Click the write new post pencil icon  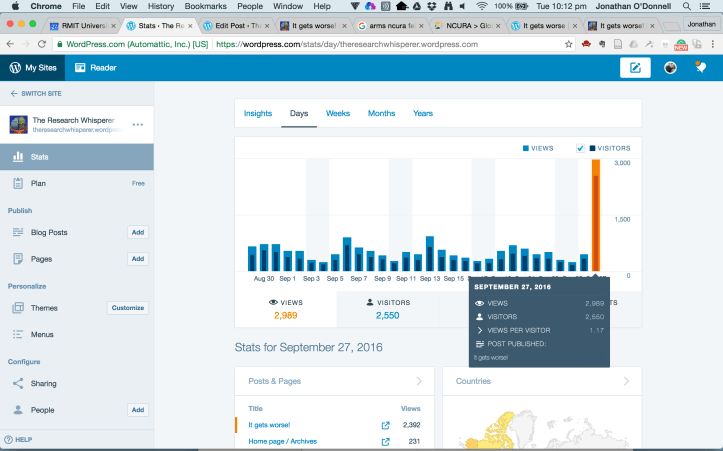click(634, 68)
